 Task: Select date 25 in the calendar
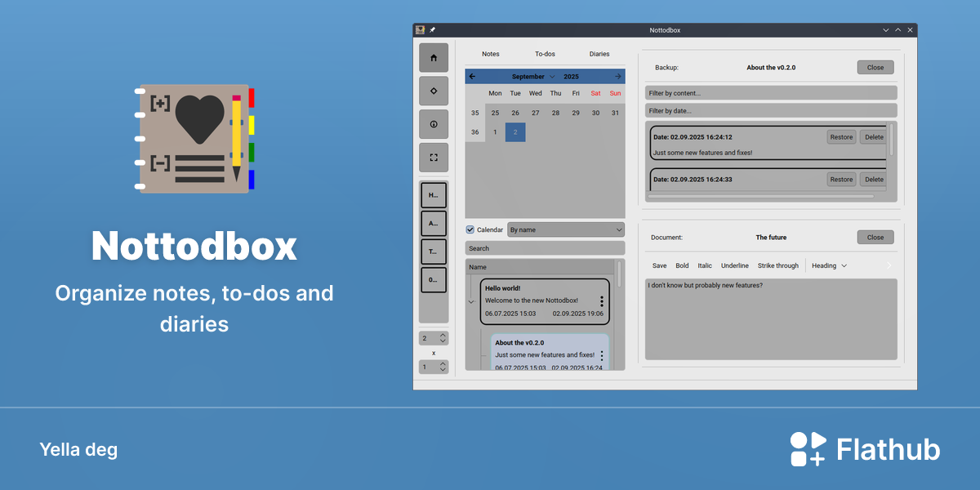click(495, 113)
